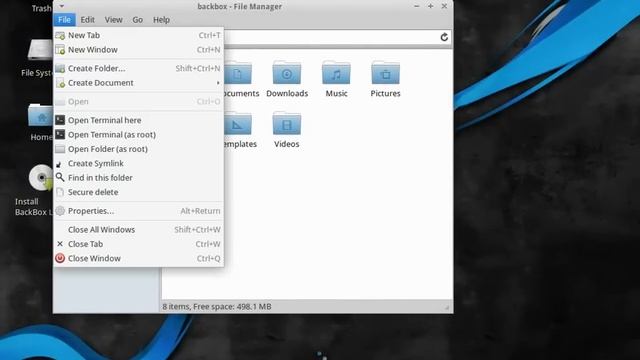Select Close Tab entry
Screen dimensions: 640x360
[138, 244]
